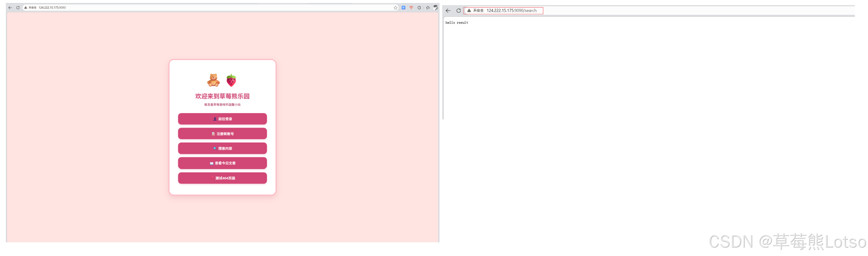Image resolution: width=868 pixels, height=256 pixels.
Task: Open the not-secure warning in right browser
Action: point(475,11)
